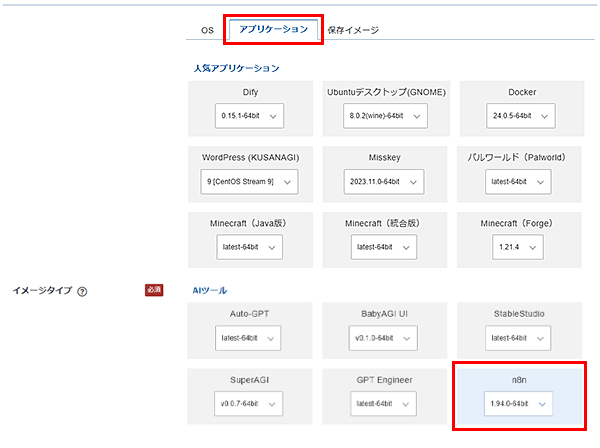The height and width of the screenshot is (448, 600).
Task: Select the StableStudio card title
Action: [519, 314]
